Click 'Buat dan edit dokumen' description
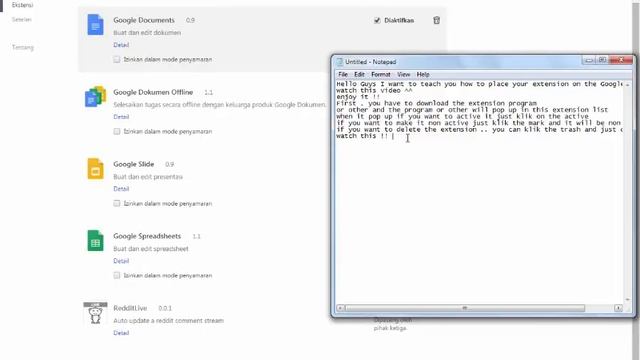 (x=147, y=33)
